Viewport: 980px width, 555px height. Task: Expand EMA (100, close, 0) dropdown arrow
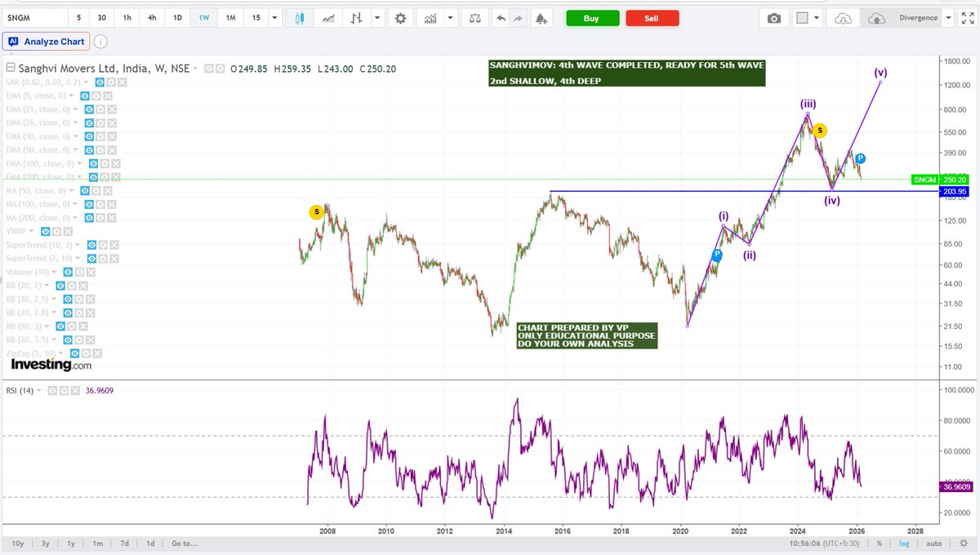tap(78, 164)
